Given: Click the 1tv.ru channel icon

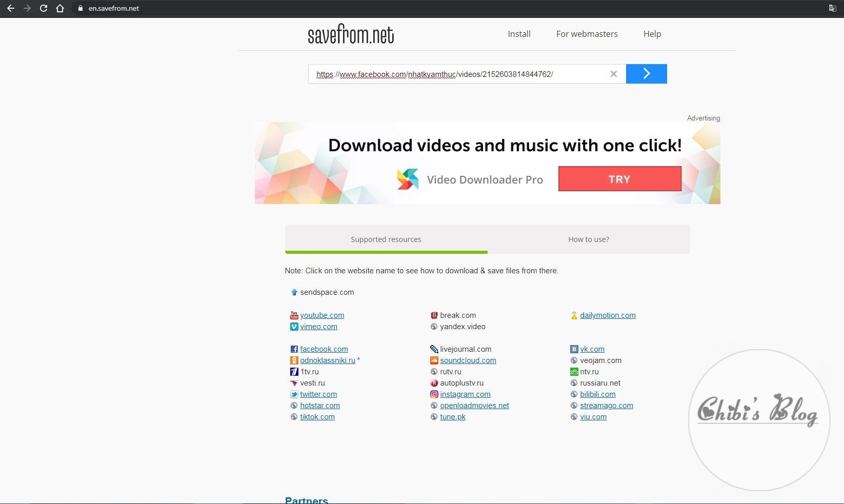Looking at the screenshot, I should [294, 372].
